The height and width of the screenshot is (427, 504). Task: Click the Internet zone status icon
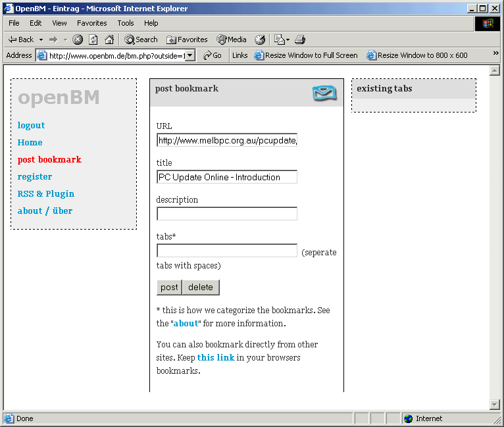pyautogui.click(x=409, y=418)
